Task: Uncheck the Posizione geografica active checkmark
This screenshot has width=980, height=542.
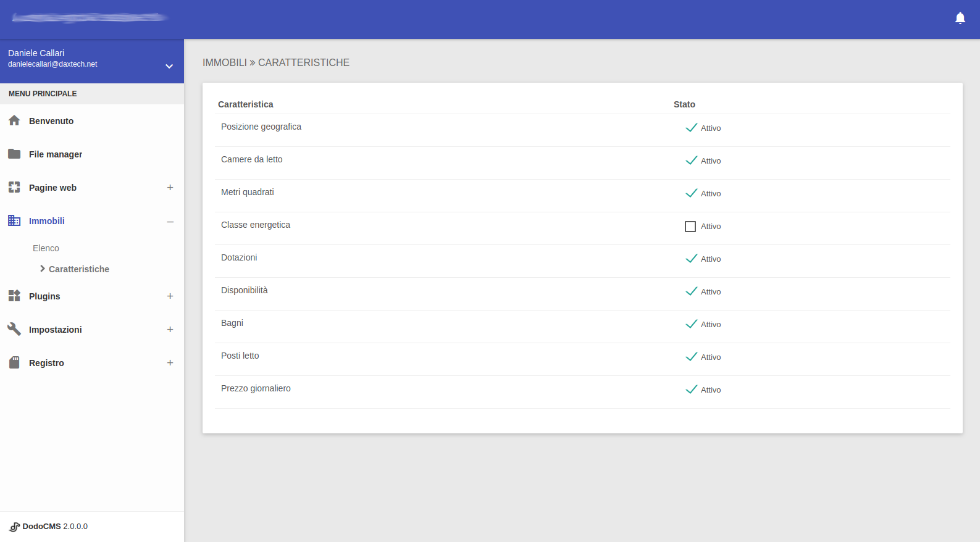Action: coord(691,128)
